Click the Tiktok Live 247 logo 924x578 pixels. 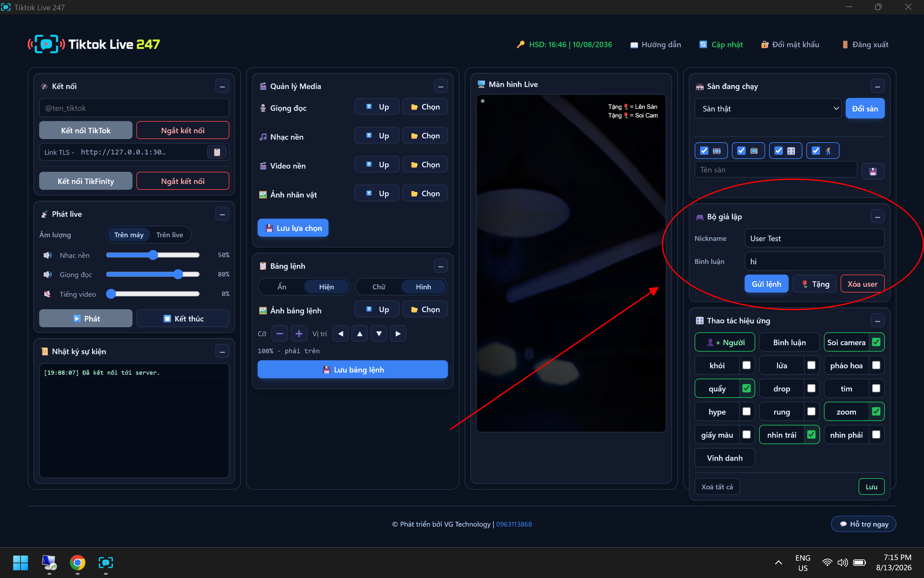coord(94,44)
